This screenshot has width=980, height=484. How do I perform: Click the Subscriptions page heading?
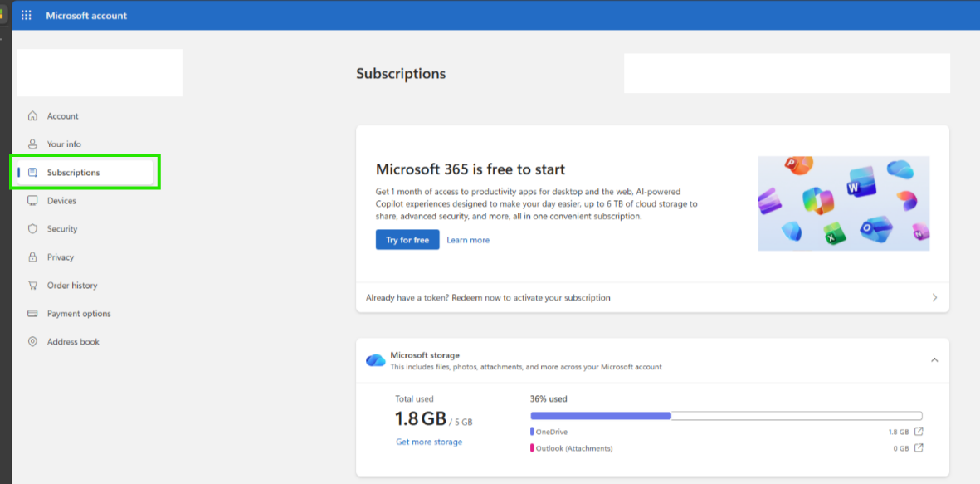(401, 73)
